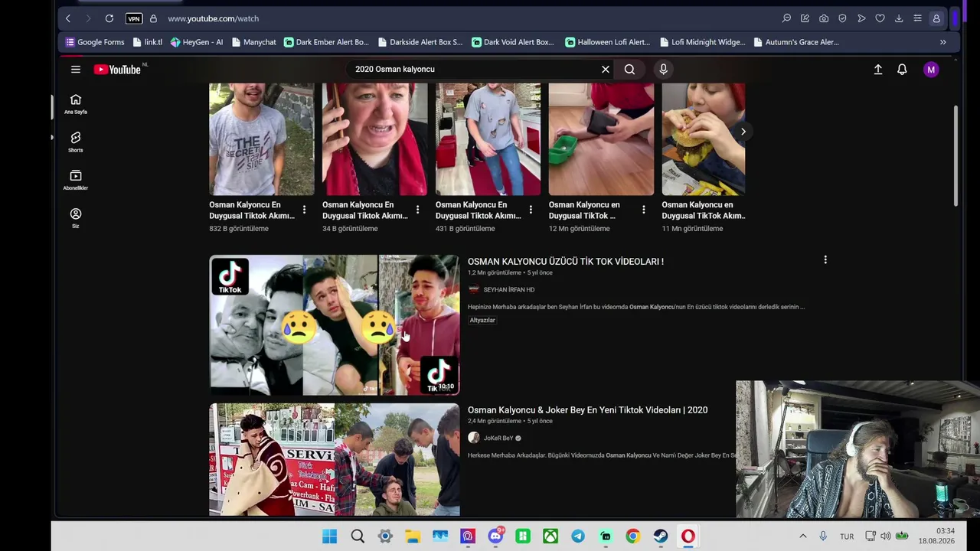Viewport: 980px width, 551px height.
Task: Open the short with 11 Mn görüntüleme
Action: click(x=704, y=139)
